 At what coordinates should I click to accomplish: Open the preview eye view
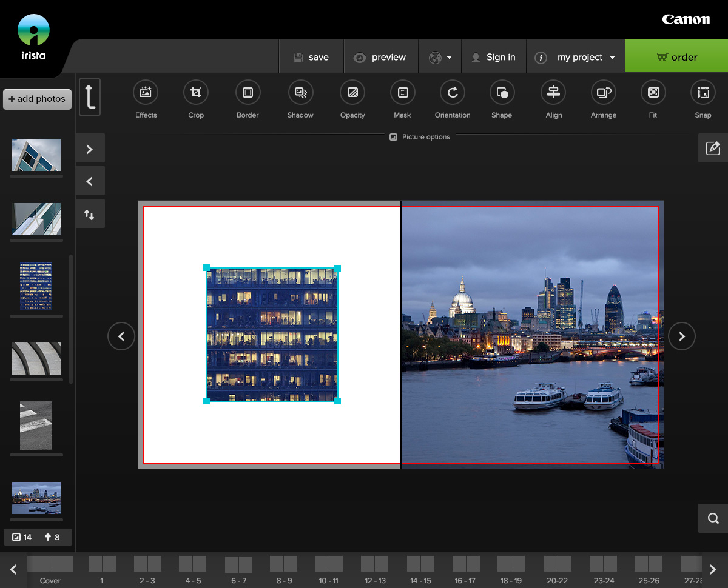380,57
